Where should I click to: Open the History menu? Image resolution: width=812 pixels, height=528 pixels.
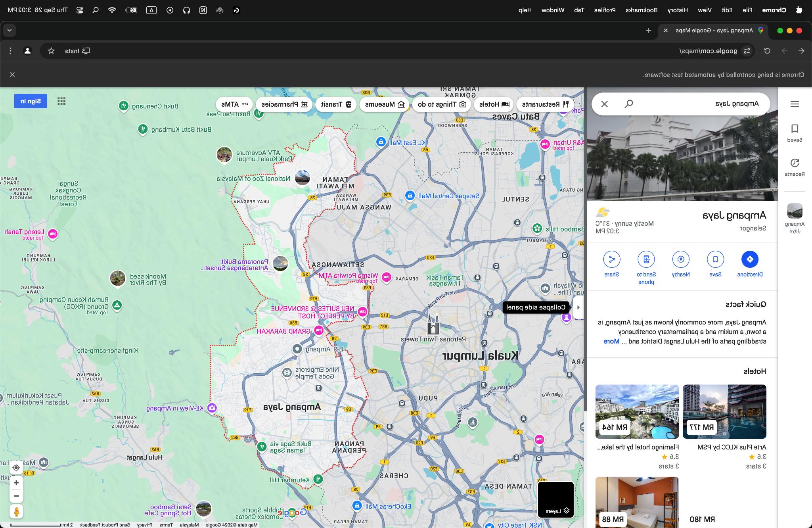pos(678,10)
